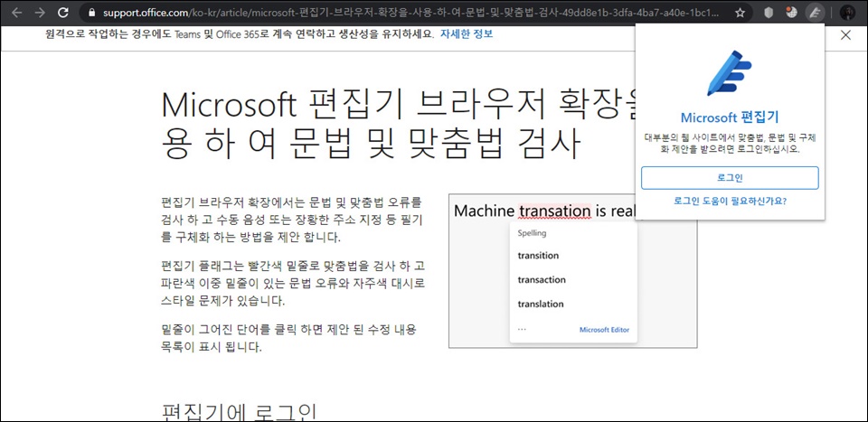Open the 로그인 도움이 필요하신가요? link

[730, 201]
